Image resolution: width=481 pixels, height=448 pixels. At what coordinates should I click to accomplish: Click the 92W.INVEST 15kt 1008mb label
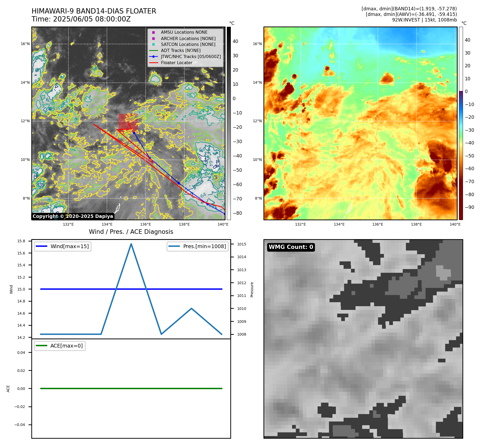click(424, 20)
